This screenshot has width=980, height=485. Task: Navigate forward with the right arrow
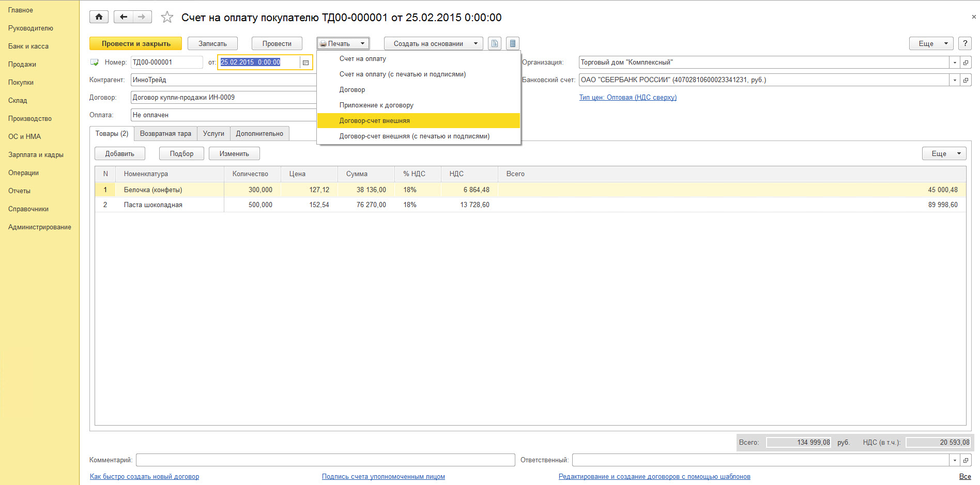(x=142, y=17)
